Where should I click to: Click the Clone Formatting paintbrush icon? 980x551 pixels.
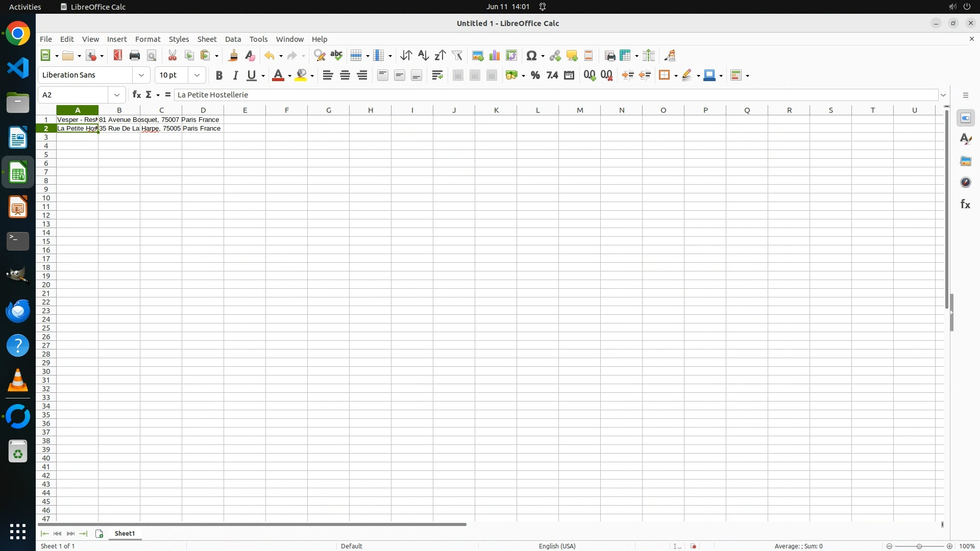tap(233, 56)
